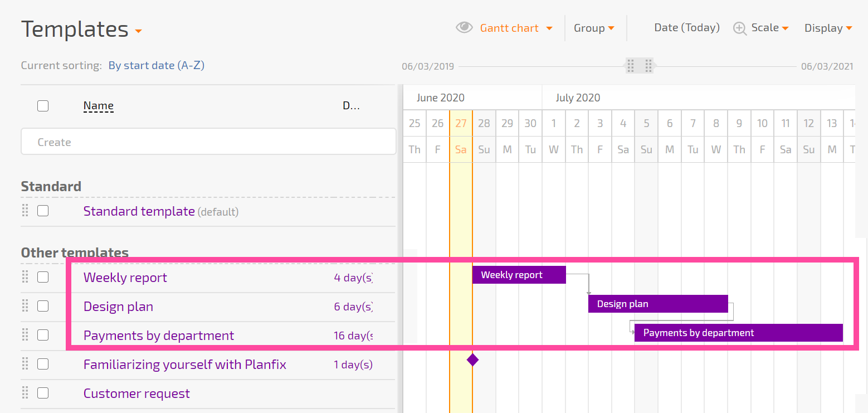868x413 pixels.
Task: Click drag handle of Weekly report row
Action: click(x=25, y=277)
